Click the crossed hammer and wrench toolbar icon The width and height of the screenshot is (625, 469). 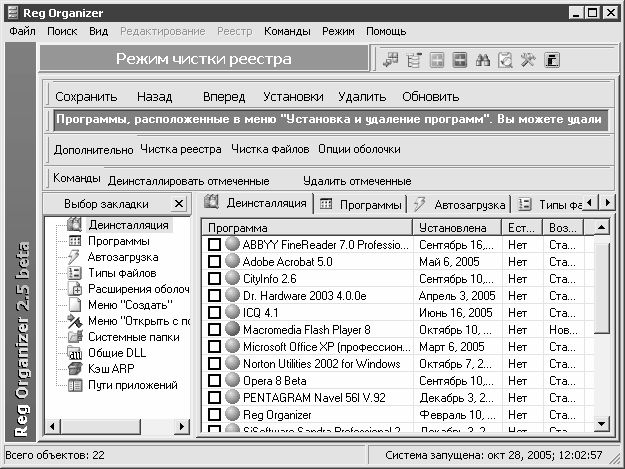[x=526, y=60]
